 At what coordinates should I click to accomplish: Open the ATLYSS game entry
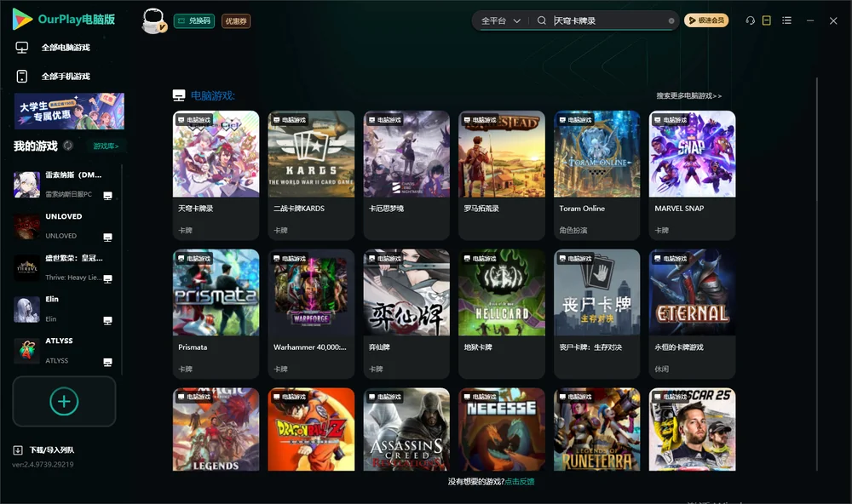[x=64, y=351]
